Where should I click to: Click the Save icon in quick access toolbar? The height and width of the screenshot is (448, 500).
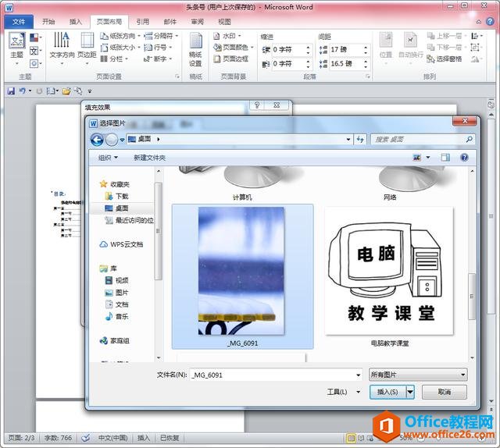(x=11, y=91)
